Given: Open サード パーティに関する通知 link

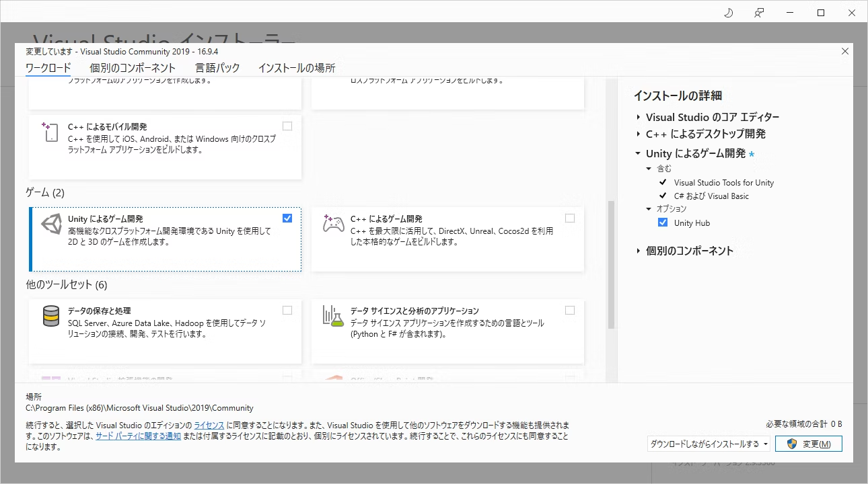Looking at the screenshot, I should [138, 436].
